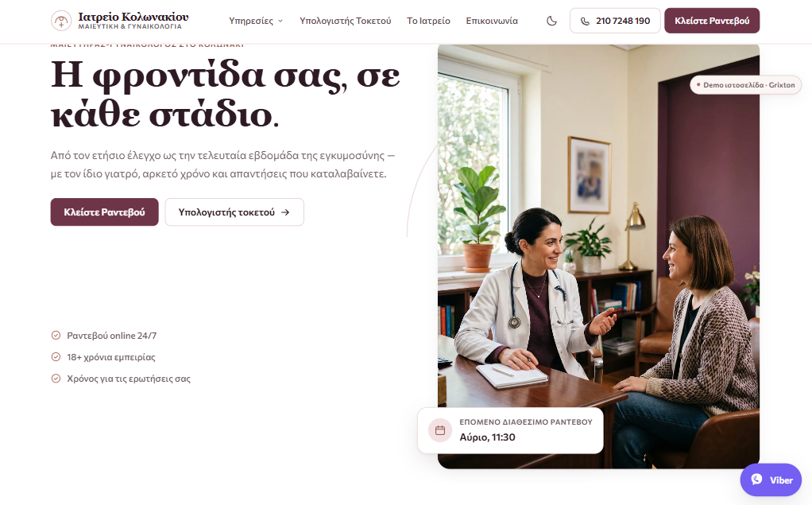Image resolution: width=812 pixels, height=505 pixels.
Task: Click the headline Η φροντίδα σας
Action: [x=226, y=95]
